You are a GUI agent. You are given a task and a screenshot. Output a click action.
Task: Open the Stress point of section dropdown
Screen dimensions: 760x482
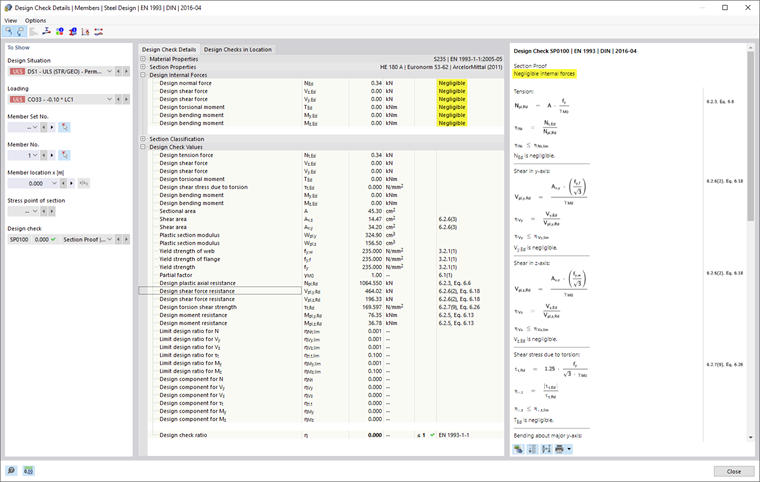point(34,211)
